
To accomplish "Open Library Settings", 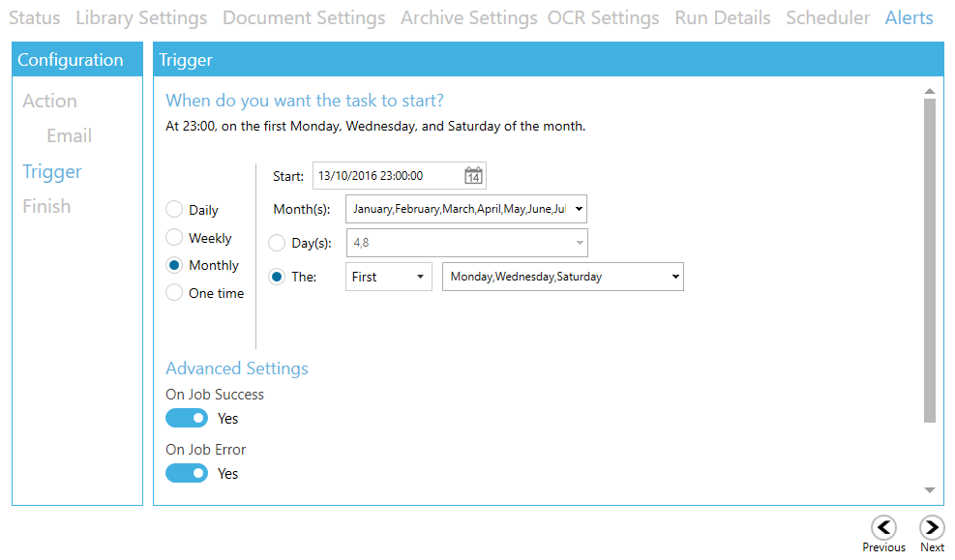I will 141,17.
